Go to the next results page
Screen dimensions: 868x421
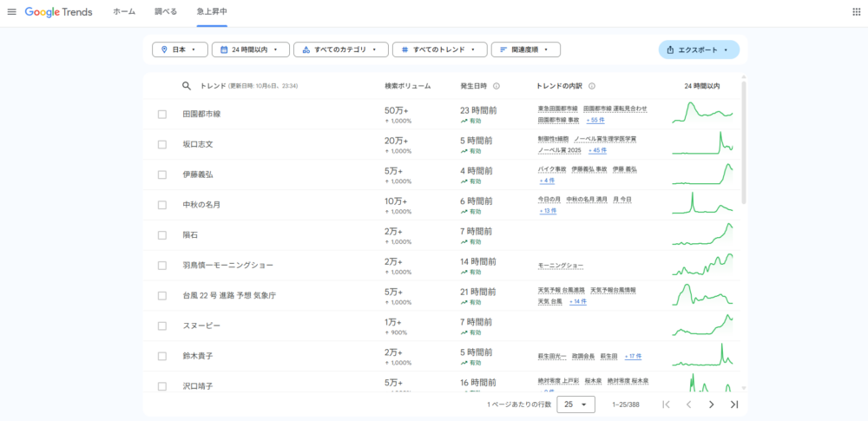point(711,405)
